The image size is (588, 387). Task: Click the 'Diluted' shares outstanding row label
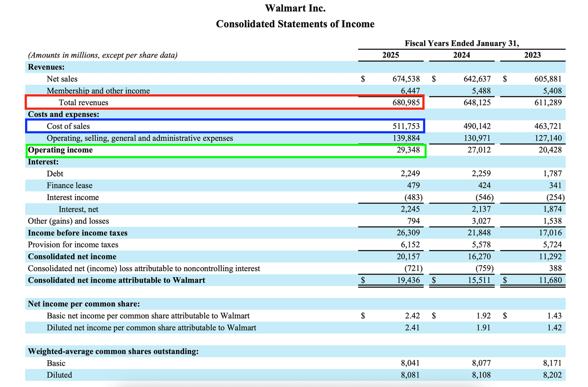point(59,375)
